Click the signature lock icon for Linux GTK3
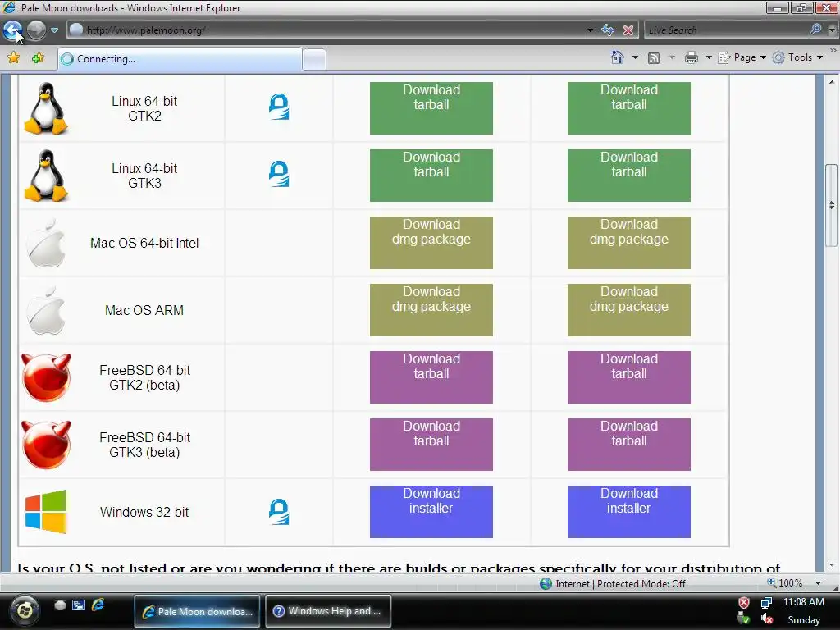 [279, 174]
